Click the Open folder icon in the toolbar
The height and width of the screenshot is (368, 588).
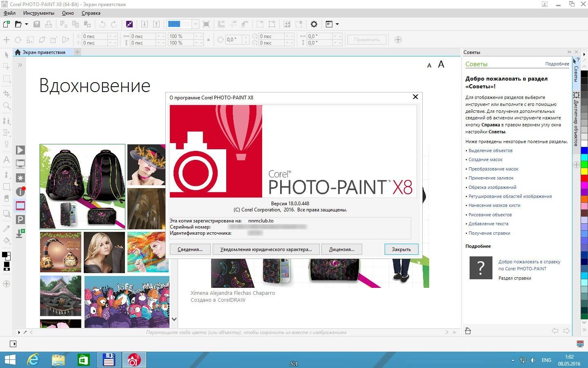click(x=18, y=24)
